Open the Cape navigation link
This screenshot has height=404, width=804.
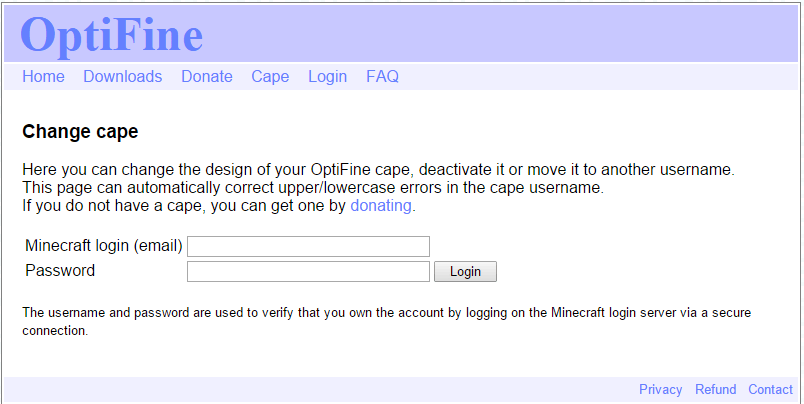[x=270, y=77]
